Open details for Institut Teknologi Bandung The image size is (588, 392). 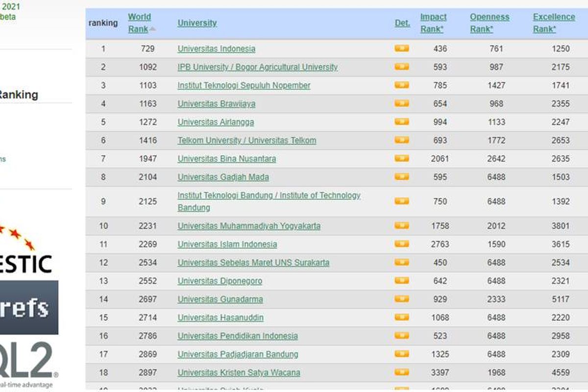(x=401, y=201)
